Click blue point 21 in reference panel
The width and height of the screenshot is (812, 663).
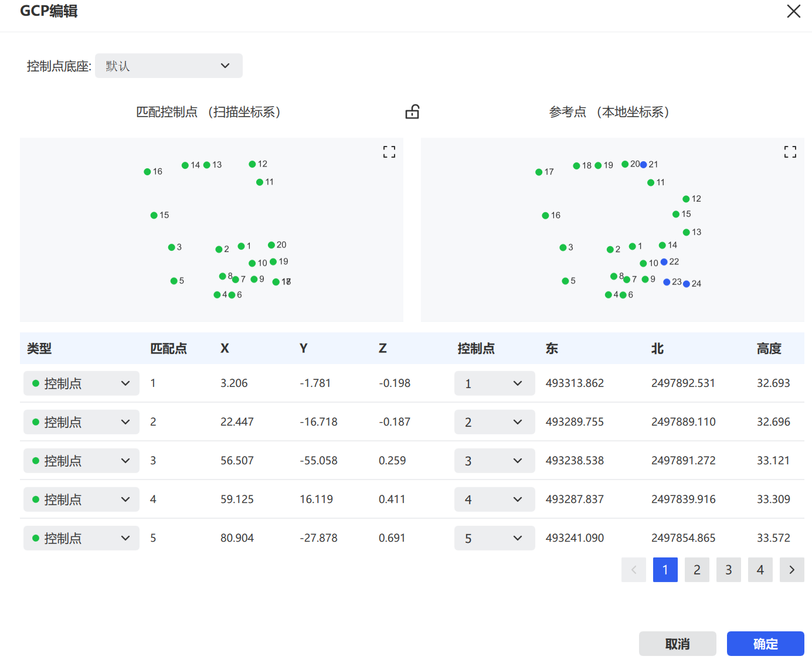pyautogui.click(x=643, y=165)
